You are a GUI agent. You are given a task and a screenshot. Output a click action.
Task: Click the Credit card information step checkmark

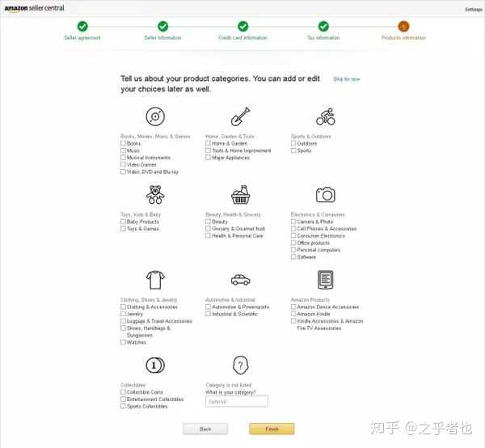(243, 27)
